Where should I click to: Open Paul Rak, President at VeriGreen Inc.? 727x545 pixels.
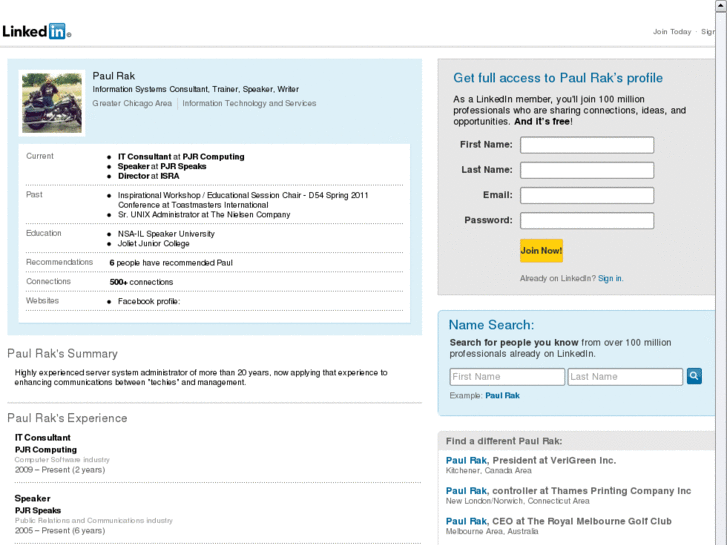(531, 461)
